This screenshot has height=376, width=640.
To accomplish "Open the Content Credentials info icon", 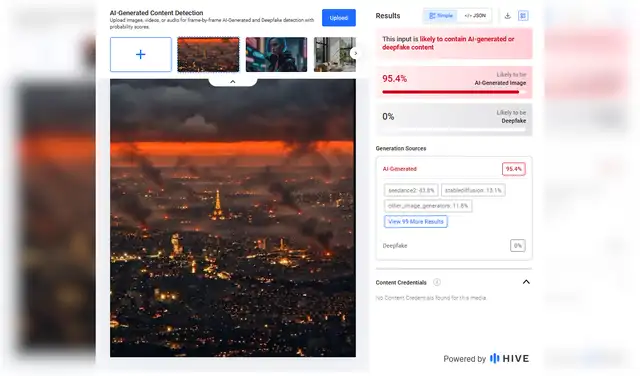I will 437,282.
